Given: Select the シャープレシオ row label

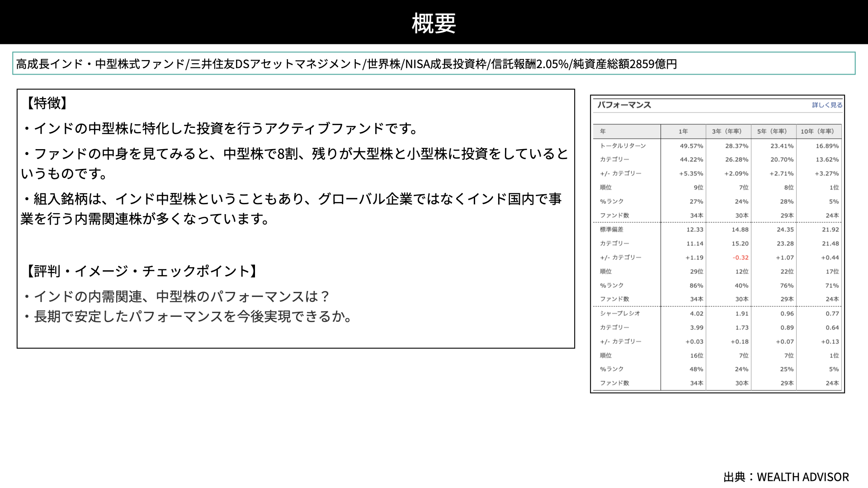Looking at the screenshot, I should 620,314.
